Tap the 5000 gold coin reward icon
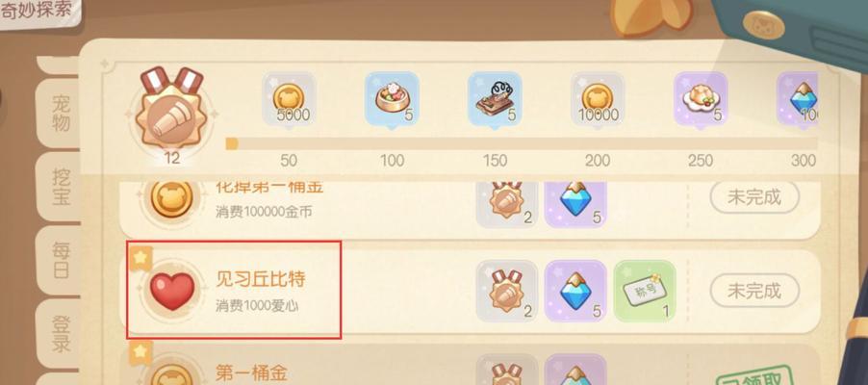The height and width of the screenshot is (385, 868). coord(289,100)
